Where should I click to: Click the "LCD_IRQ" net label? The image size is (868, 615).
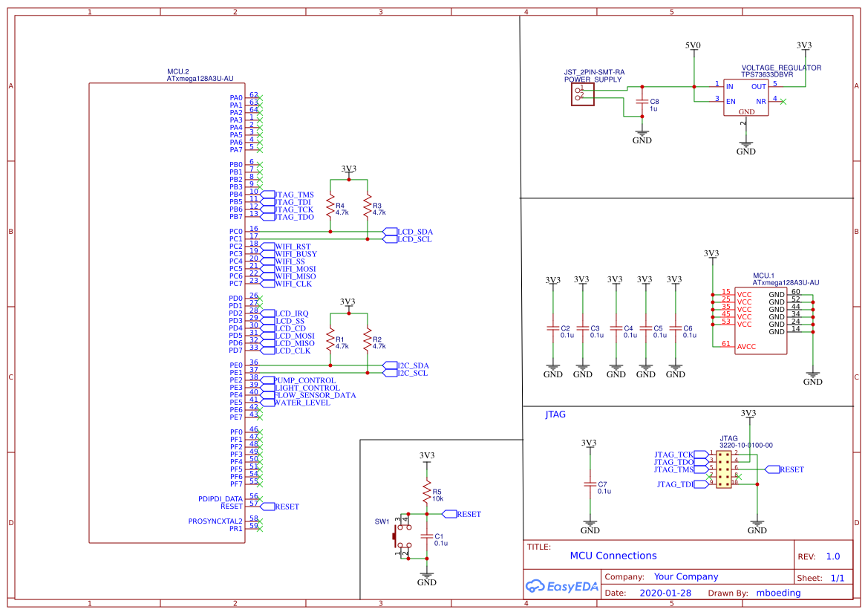(292, 314)
